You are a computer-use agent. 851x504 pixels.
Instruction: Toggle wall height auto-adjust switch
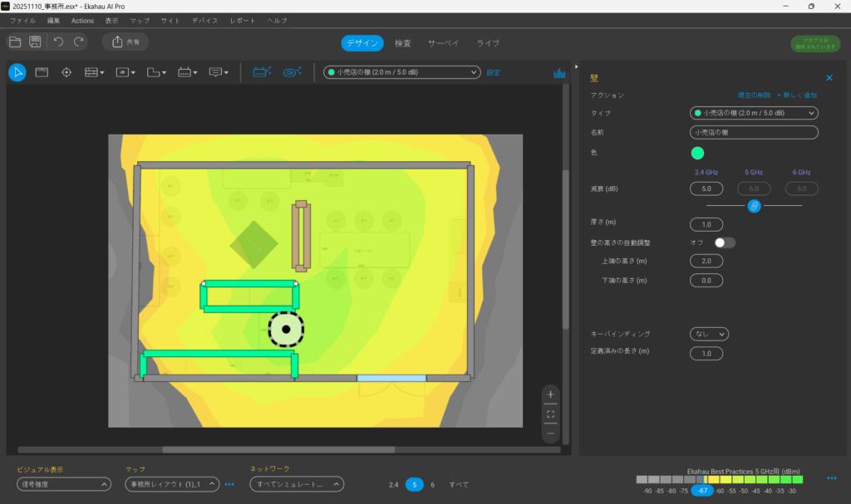725,242
